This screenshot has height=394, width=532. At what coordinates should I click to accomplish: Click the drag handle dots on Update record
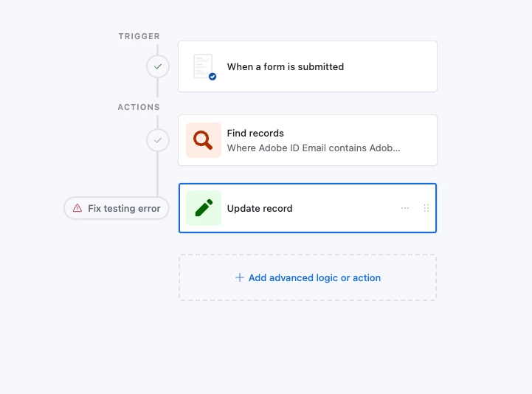[x=426, y=208]
